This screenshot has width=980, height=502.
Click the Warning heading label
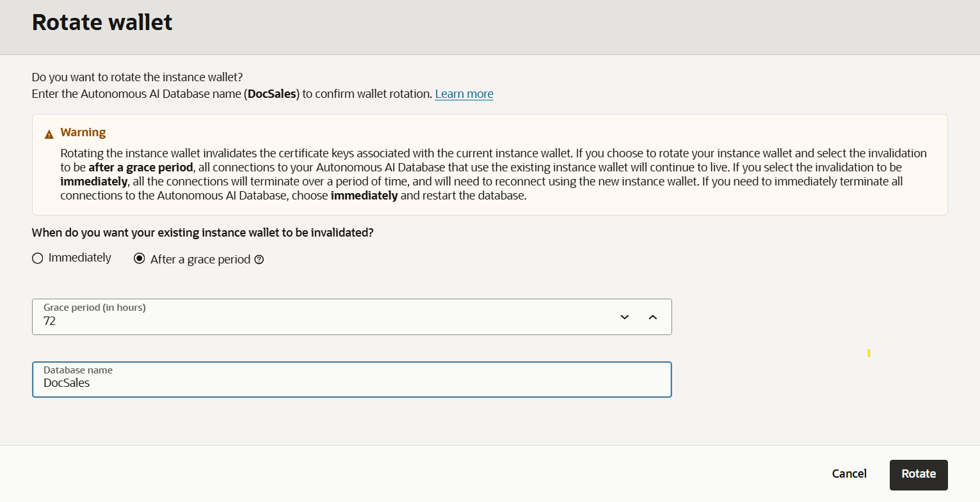83,132
